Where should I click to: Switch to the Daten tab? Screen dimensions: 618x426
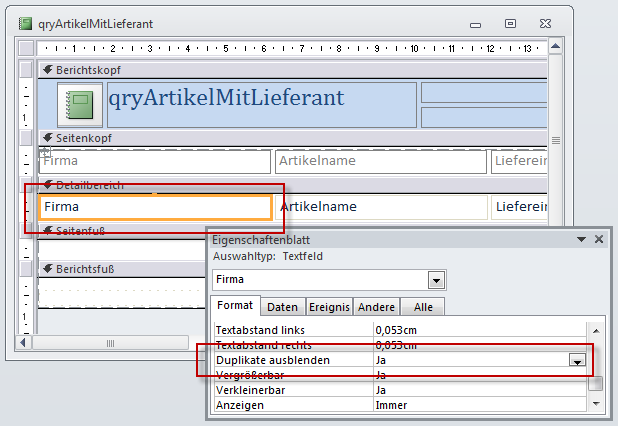point(282,308)
